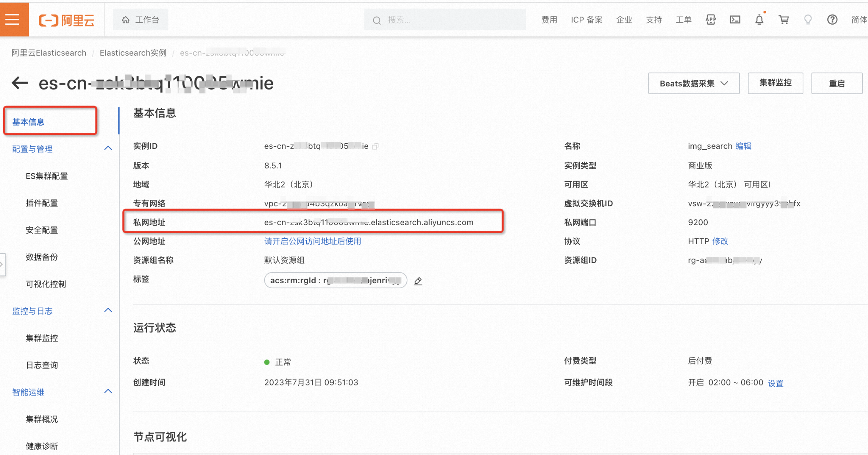Open 健康诊断 in the sidebar
The image size is (868, 455).
[42, 446]
